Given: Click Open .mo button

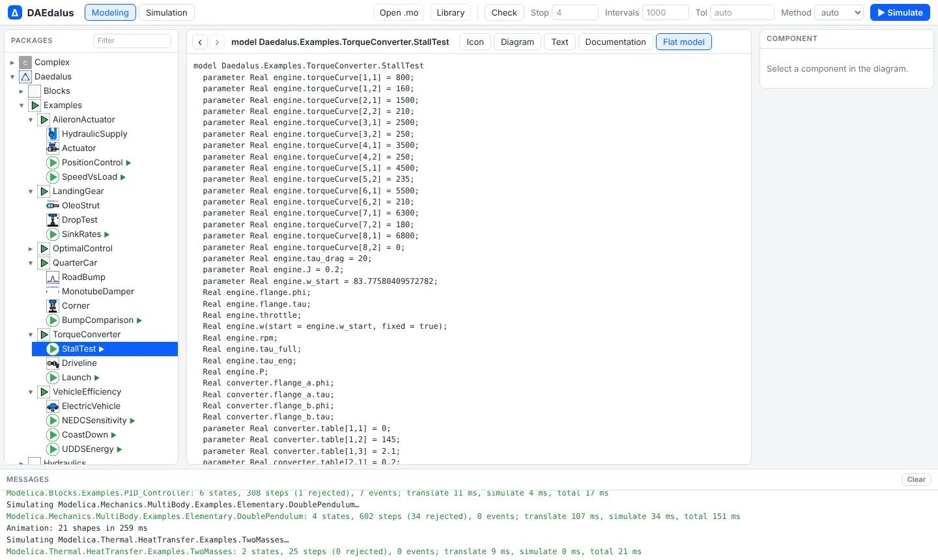Looking at the screenshot, I should [x=399, y=12].
